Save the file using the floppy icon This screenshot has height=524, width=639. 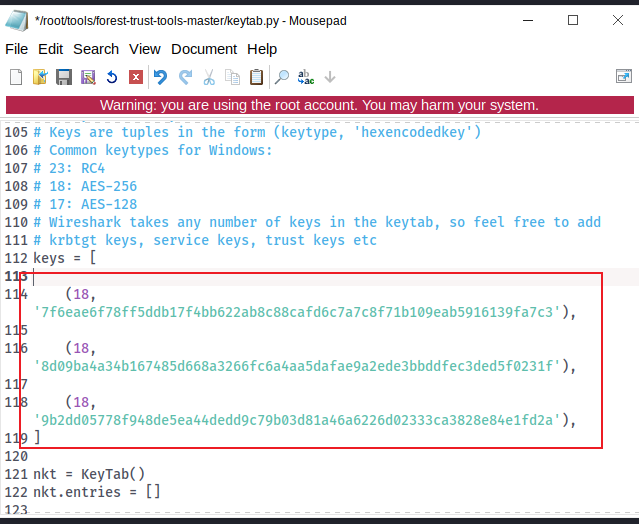click(x=64, y=77)
